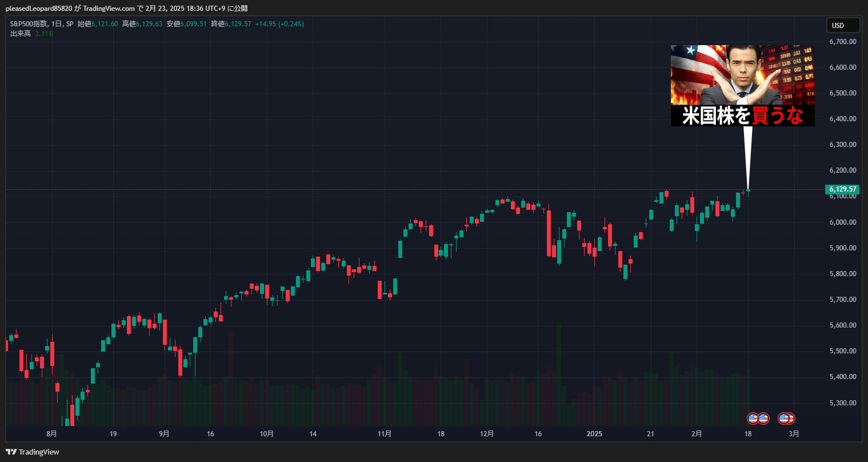The width and height of the screenshot is (868, 462).
Task: Click the 6,129.57 current price tag
Action: point(842,189)
